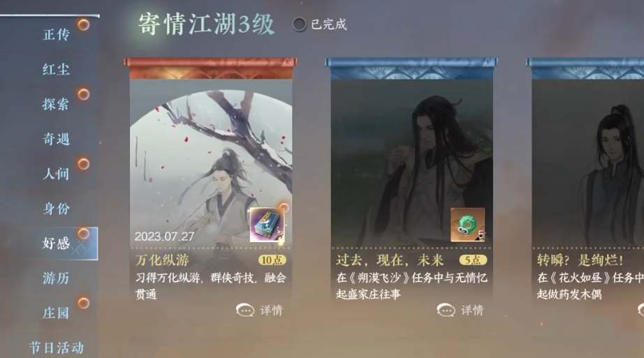Click the 万化纵游 achievement card artwork
This screenshot has height=358, width=644.
(x=211, y=164)
